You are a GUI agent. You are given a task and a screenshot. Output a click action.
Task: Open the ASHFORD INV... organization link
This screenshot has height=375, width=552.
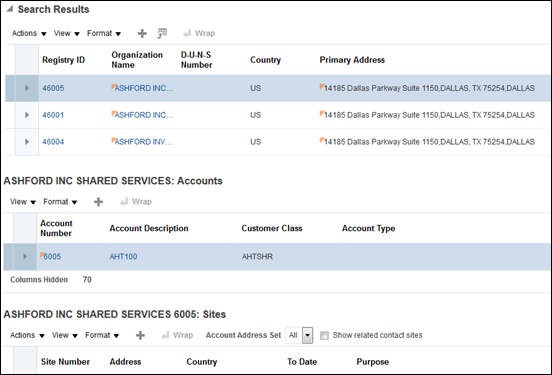click(142, 142)
